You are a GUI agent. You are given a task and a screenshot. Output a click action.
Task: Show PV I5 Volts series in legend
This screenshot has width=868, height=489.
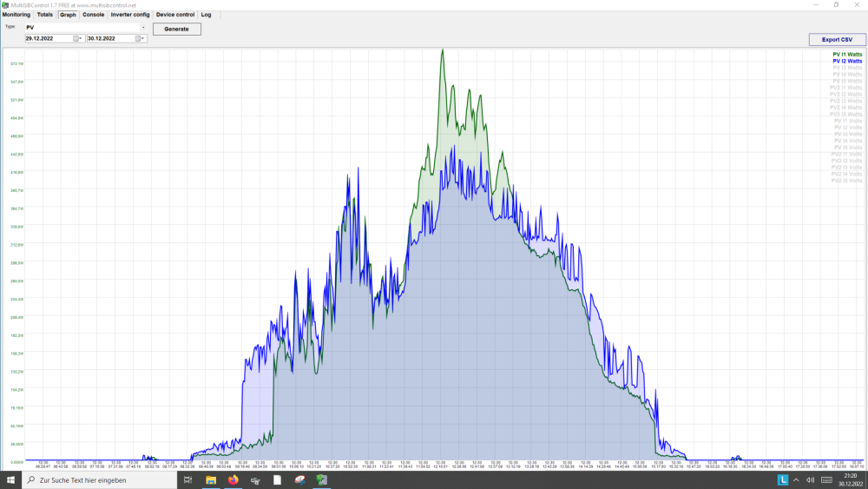[x=848, y=148]
